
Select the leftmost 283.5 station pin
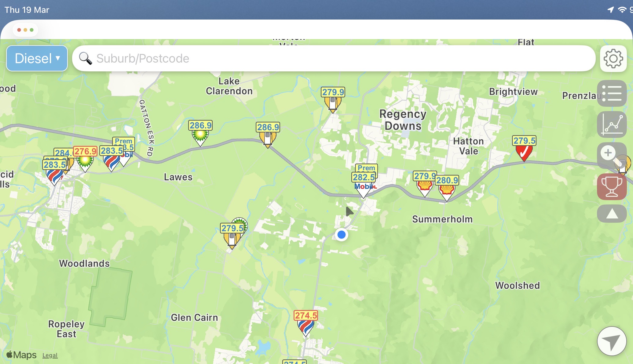(x=54, y=173)
